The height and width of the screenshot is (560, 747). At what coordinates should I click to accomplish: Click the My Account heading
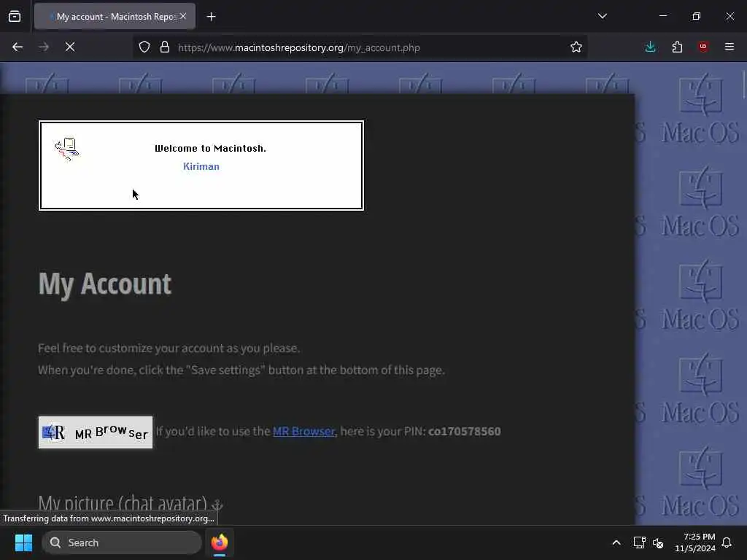(105, 284)
